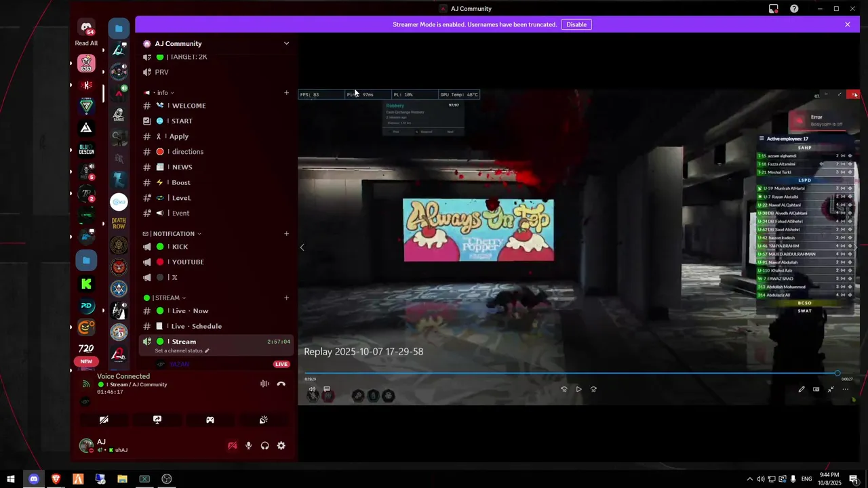The width and height of the screenshot is (868, 488).
Task: Open File Explorer from taskbar
Action: [x=122, y=479]
